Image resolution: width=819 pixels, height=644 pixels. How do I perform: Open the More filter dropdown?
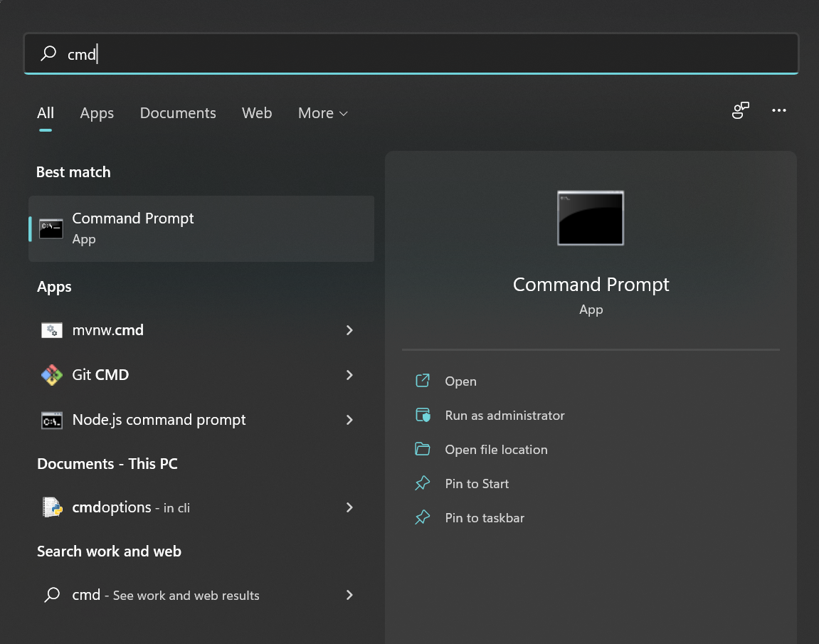[x=323, y=113]
